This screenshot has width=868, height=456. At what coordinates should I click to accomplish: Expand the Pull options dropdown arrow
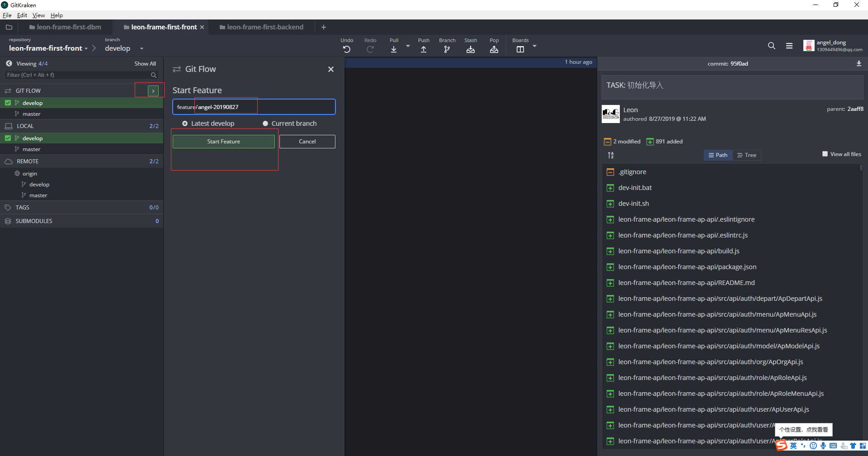pos(408,46)
